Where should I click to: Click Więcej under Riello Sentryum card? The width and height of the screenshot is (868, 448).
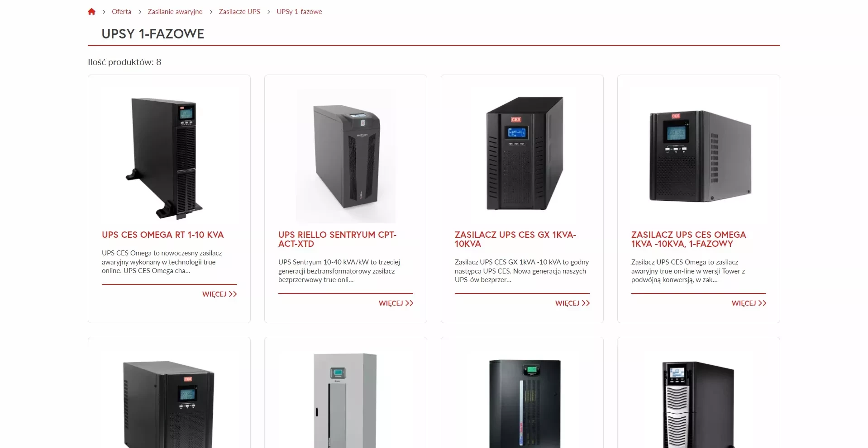click(x=396, y=303)
